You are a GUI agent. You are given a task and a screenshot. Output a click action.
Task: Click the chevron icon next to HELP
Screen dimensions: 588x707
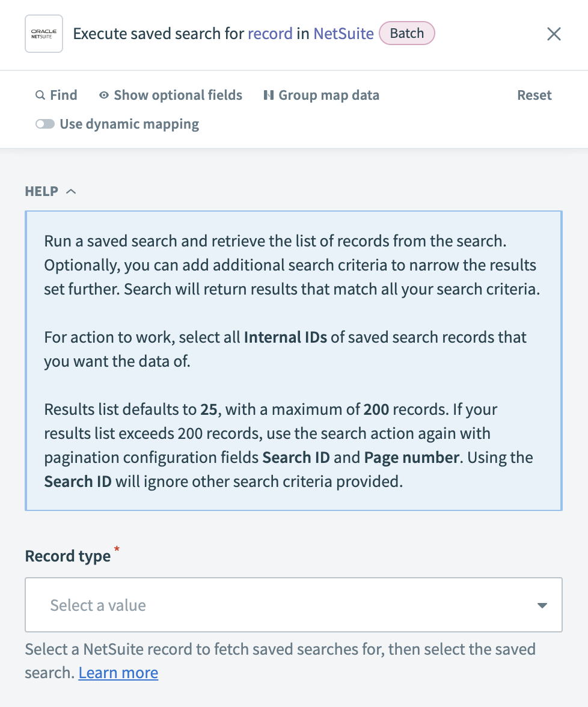pyautogui.click(x=71, y=191)
